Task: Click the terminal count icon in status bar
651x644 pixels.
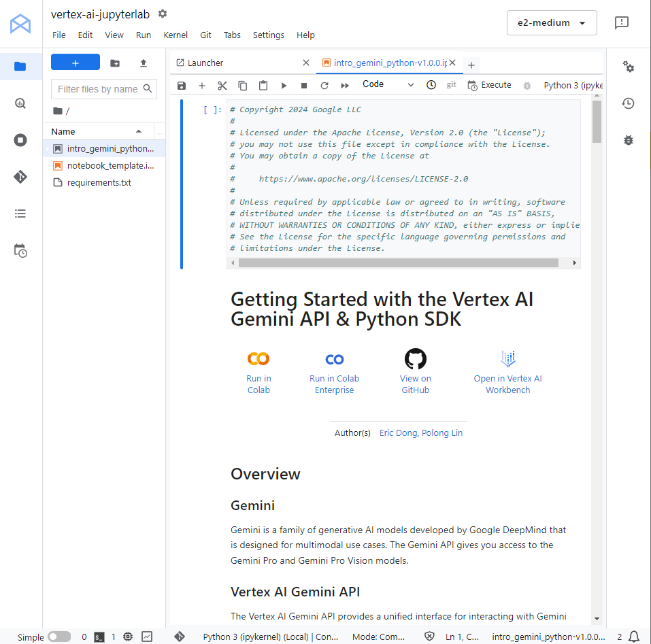Action: (x=99, y=637)
